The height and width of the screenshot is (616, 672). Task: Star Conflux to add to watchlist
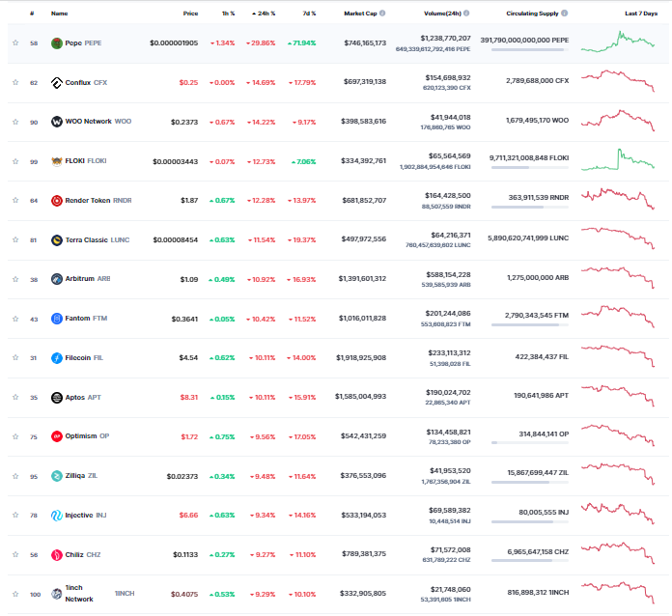[x=15, y=82]
